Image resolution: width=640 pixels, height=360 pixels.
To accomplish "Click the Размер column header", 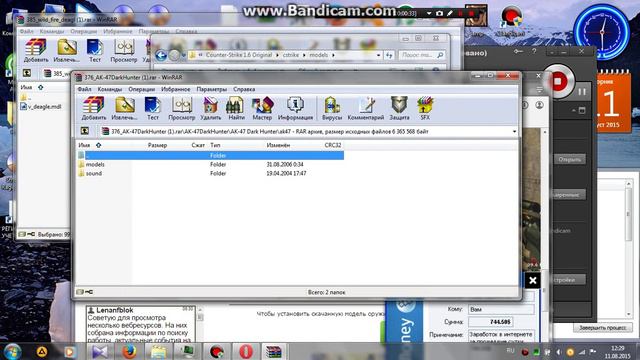I will pyautogui.click(x=157, y=145).
